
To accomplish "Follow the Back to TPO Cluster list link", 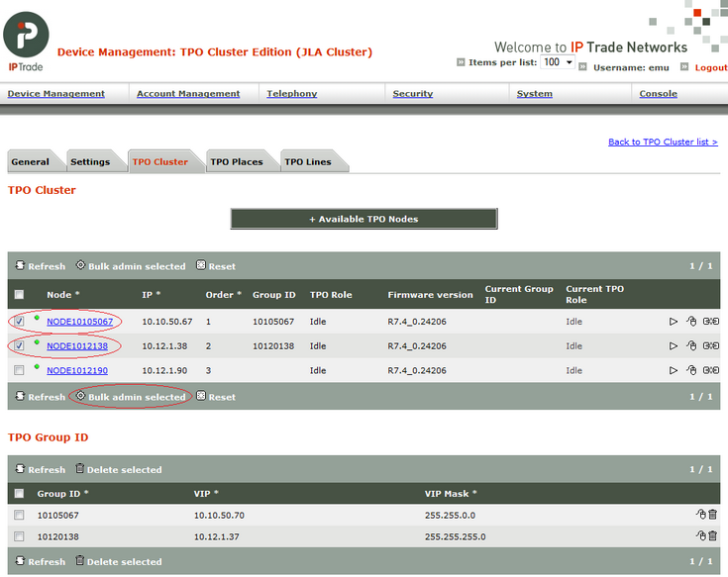I will coord(663,142).
